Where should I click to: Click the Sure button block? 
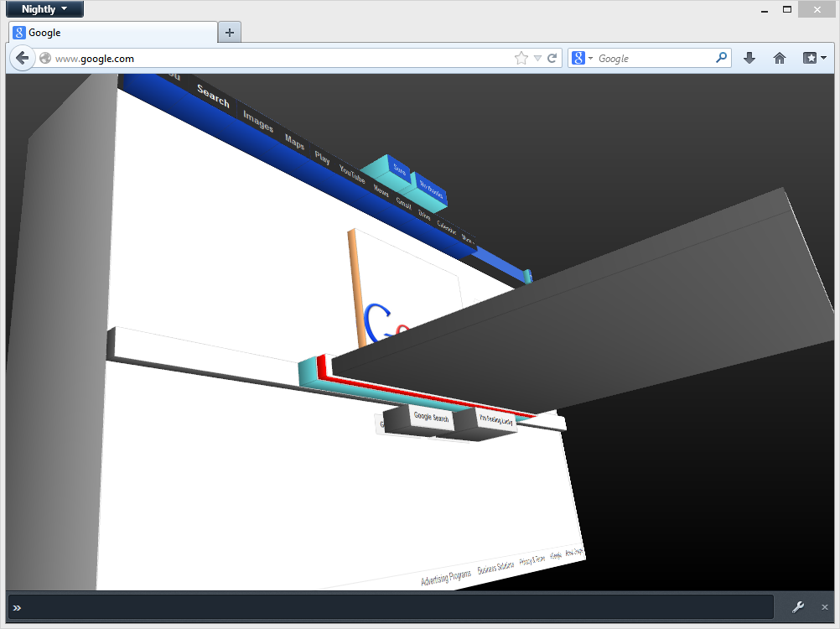point(400,170)
